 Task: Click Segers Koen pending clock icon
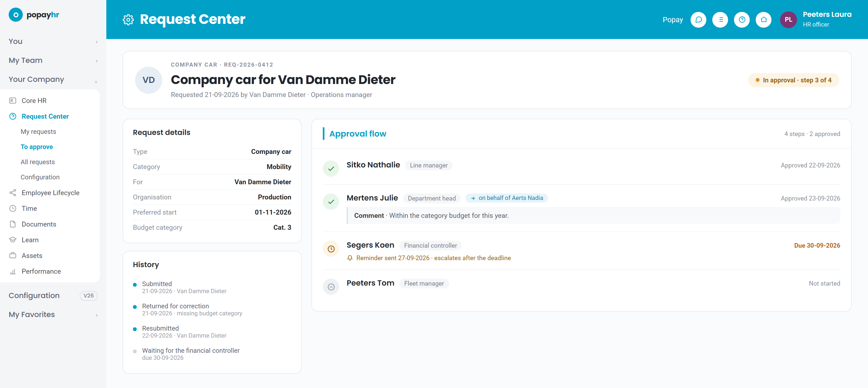point(331,249)
